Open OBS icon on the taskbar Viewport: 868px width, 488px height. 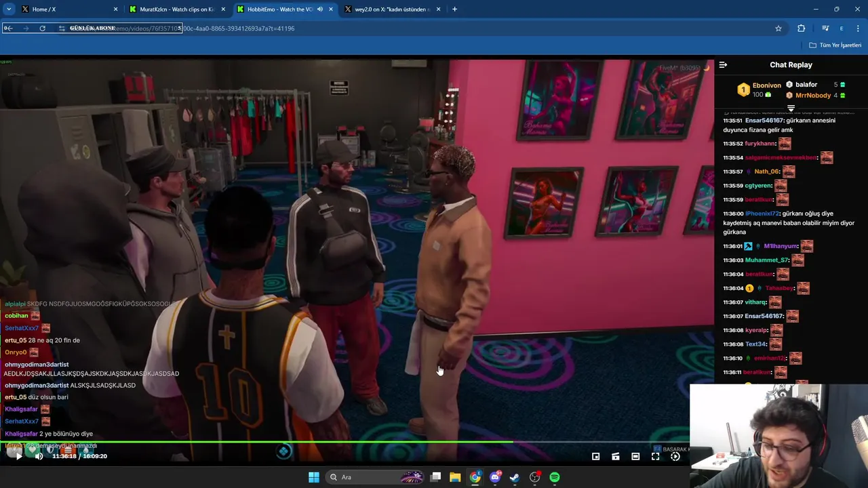click(535, 477)
